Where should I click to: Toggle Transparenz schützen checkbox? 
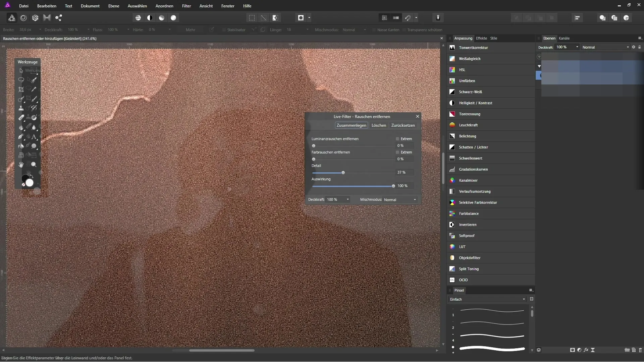(404, 30)
